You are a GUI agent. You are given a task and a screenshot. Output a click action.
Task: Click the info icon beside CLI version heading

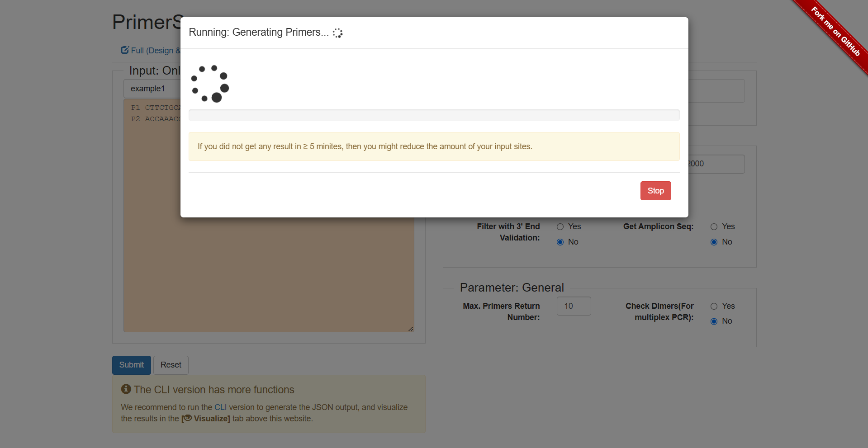[x=126, y=389]
